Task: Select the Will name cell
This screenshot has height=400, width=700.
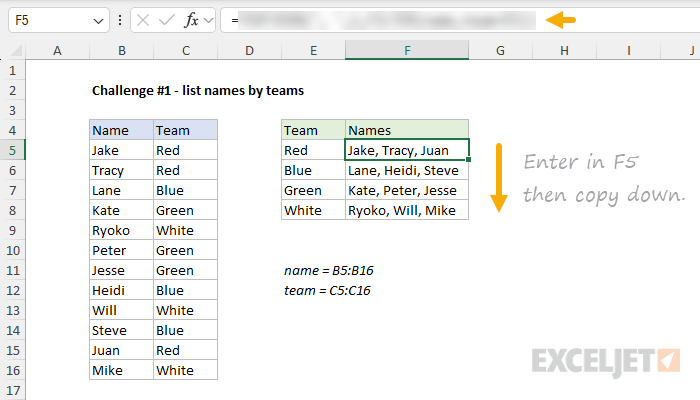Action: coord(121,310)
